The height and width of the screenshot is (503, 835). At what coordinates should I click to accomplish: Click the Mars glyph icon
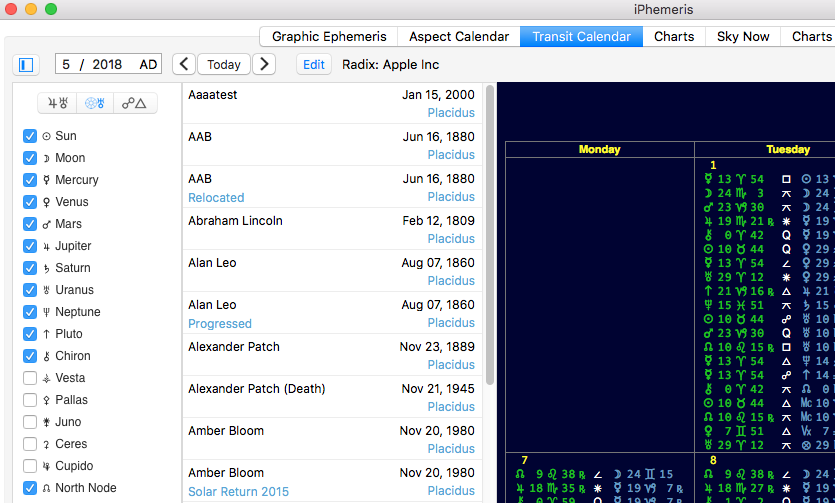46,224
